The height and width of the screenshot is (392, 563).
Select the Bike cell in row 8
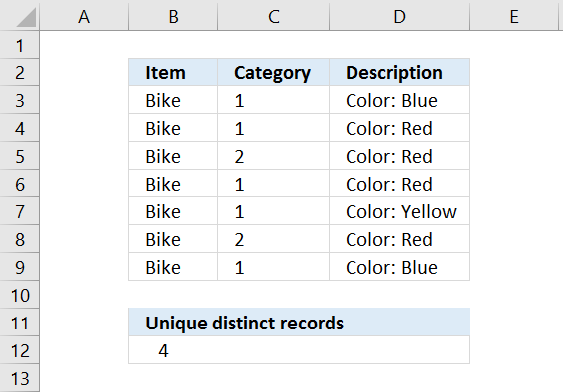coord(174,239)
